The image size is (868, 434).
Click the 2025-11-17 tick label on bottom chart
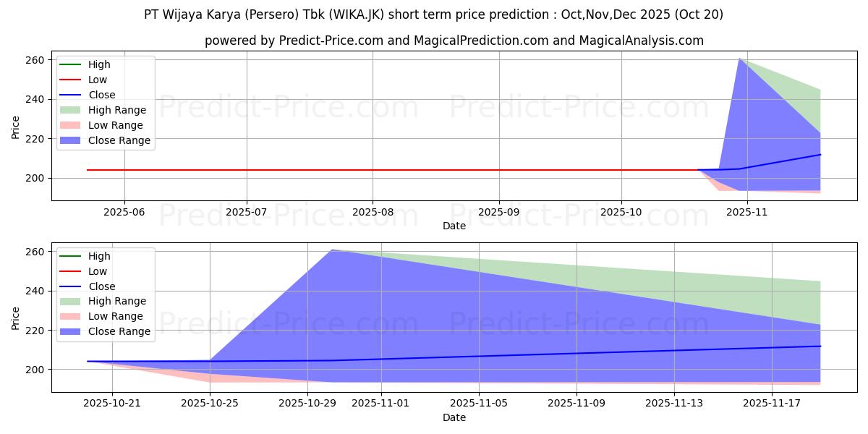coord(772,404)
